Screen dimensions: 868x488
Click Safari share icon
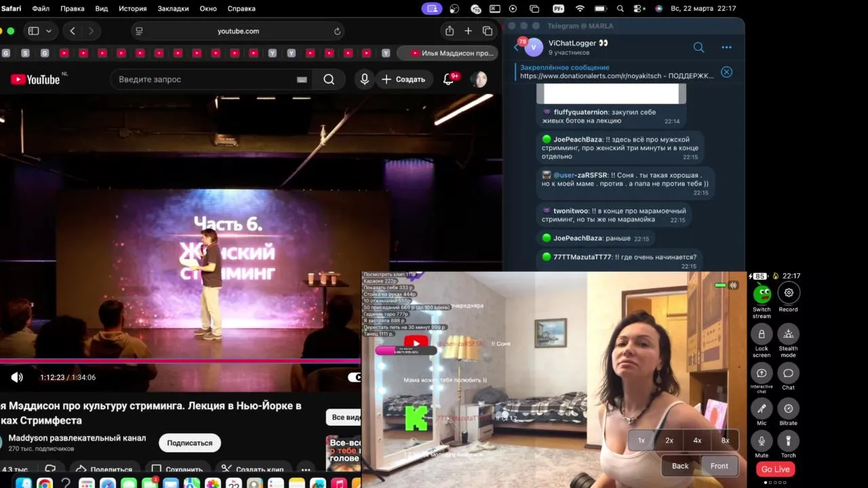450,31
